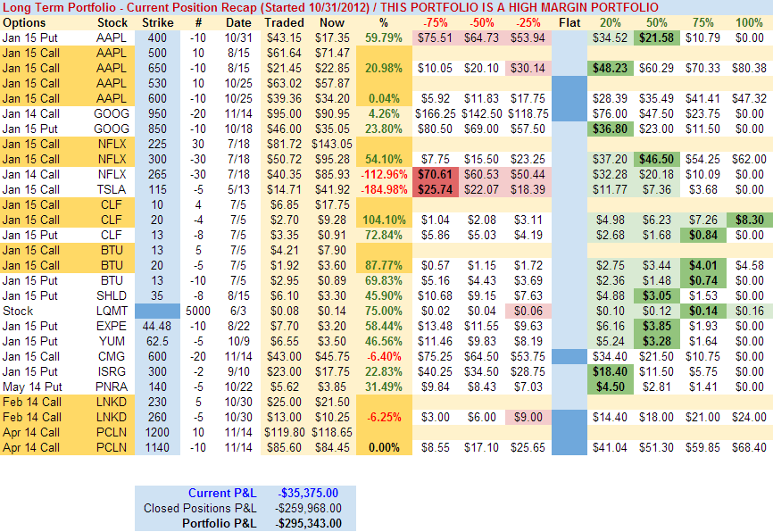Select the LQMT stock cell
773x532 pixels.
coord(112,311)
